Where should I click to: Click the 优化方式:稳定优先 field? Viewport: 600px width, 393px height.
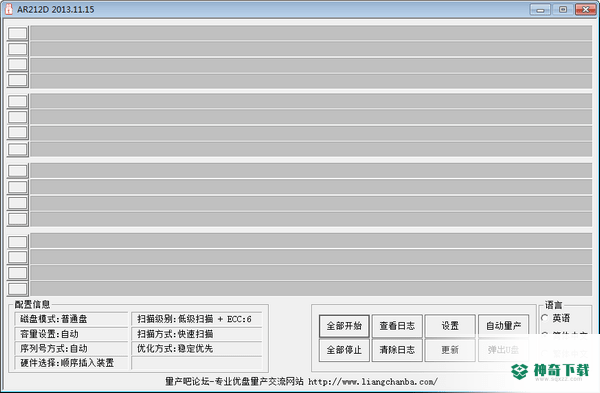tap(197, 348)
